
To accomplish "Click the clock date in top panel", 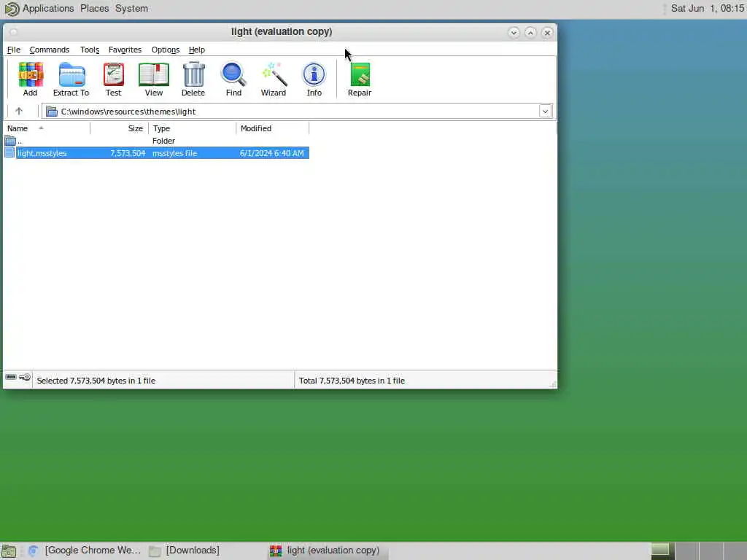I will (707, 9).
